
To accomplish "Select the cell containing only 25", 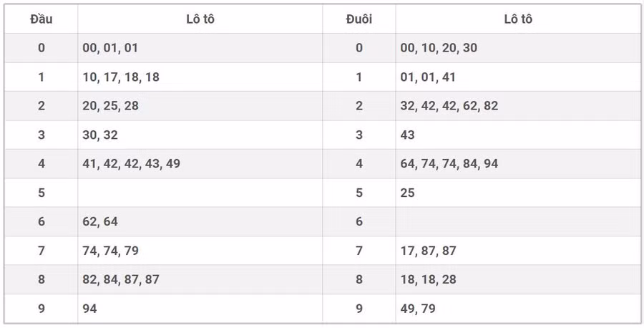I will (x=408, y=193).
